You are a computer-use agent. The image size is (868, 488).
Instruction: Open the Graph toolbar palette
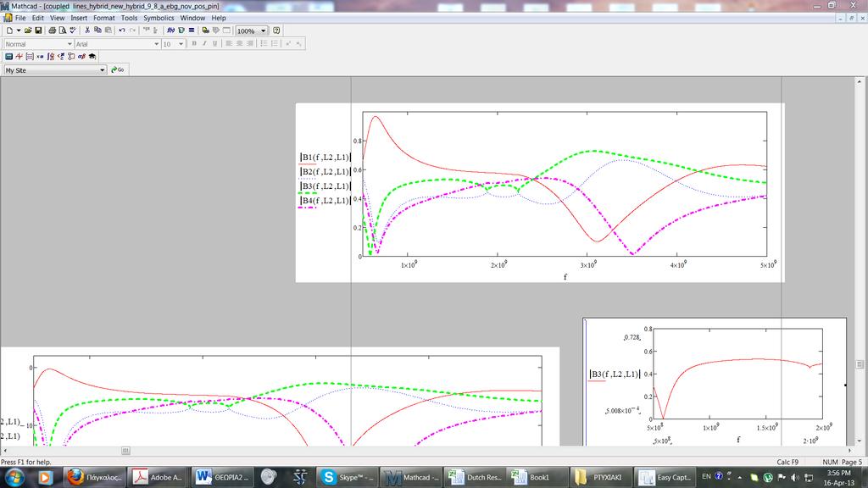(19, 57)
